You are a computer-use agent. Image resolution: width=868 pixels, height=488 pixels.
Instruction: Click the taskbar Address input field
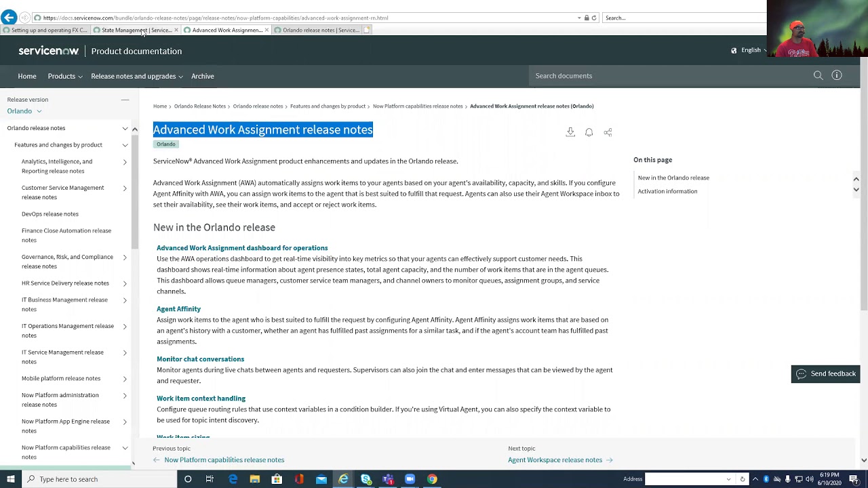685,479
